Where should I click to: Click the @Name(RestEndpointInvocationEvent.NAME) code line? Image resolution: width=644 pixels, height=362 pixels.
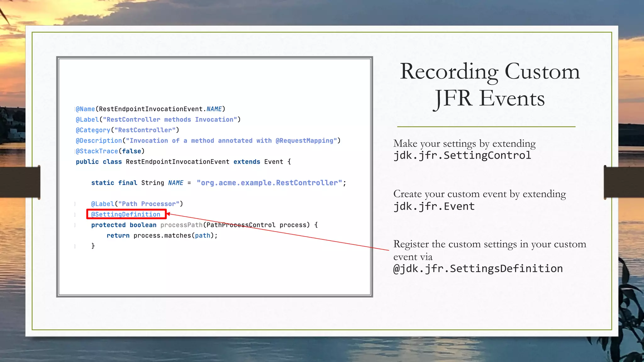click(x=151, y=109)
